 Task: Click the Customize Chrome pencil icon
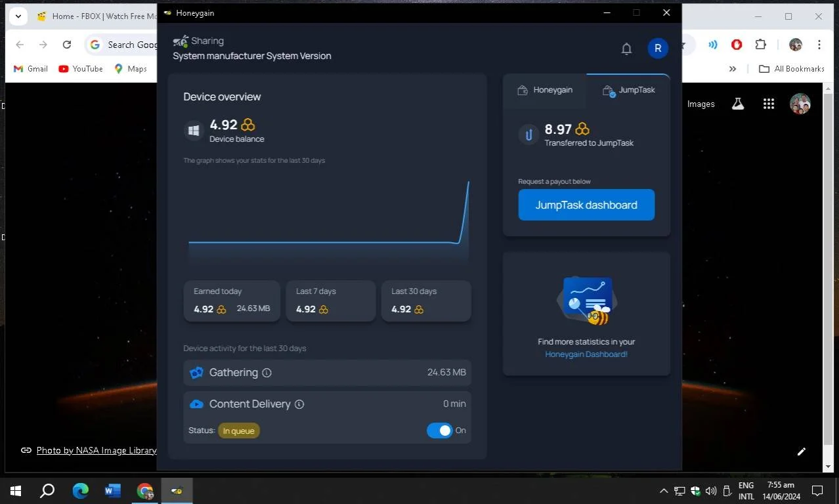coord(802,451)
